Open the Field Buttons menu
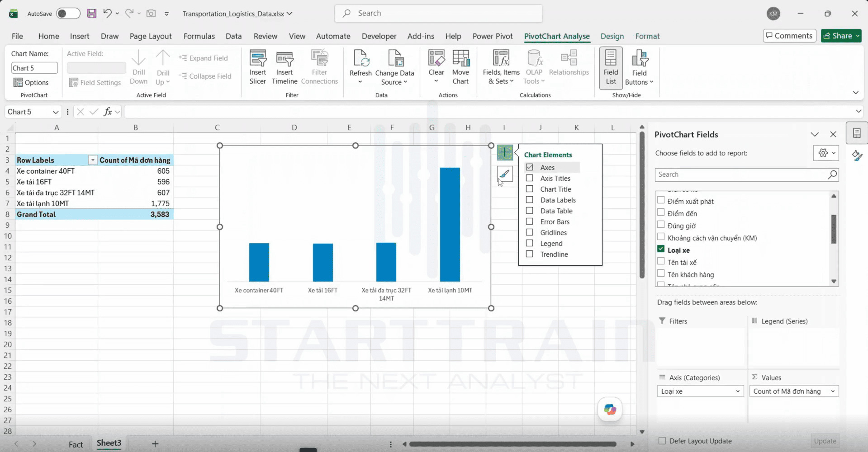Viewport: 868px width, 452px height. click(x=639, y=68)
